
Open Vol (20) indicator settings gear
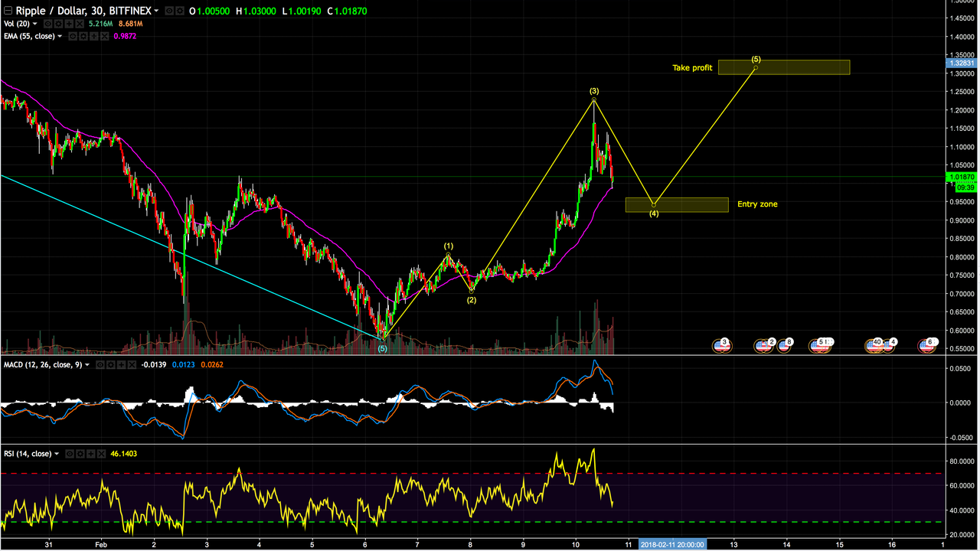point(58,24)
